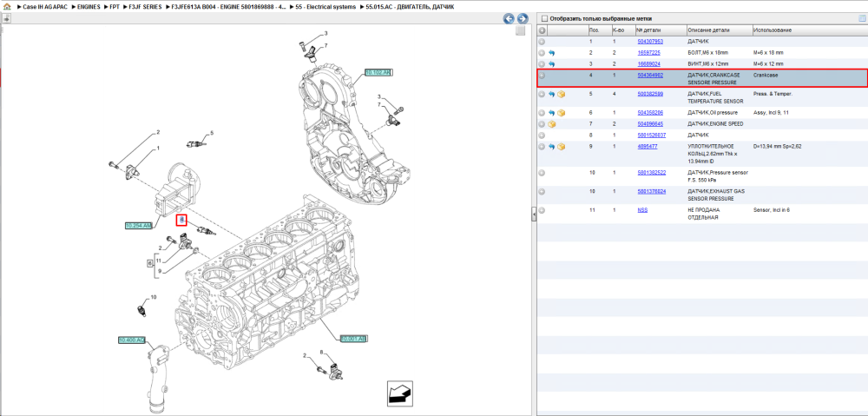Viewport: 868px width, 416px height.
Task: Open 'ENGINES' breadcrumb
Action: pyautogui.click(x=89, y=7)
